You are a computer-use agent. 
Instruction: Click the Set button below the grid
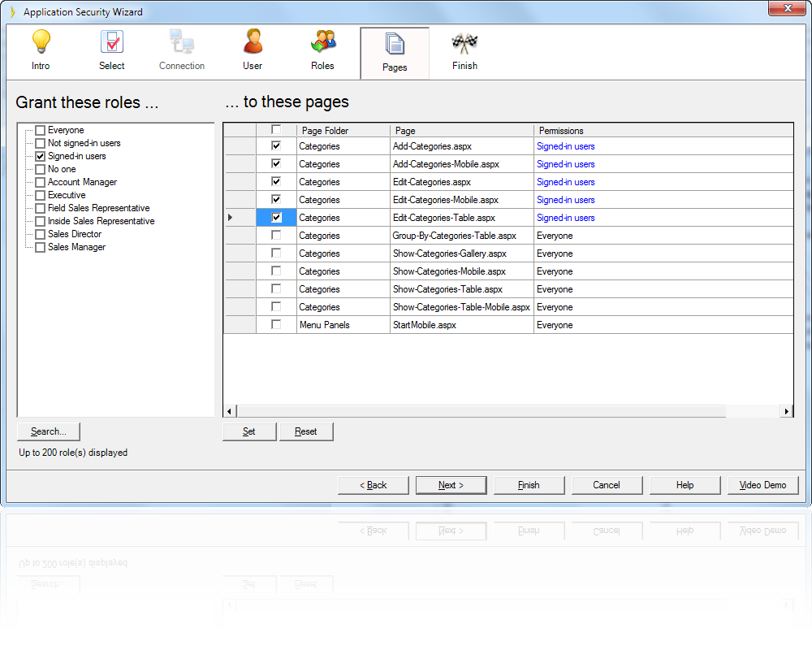248,431
